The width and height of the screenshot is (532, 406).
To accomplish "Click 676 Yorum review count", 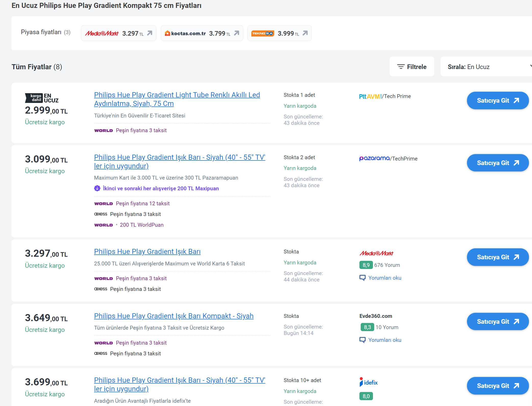I will coord(387,265).
